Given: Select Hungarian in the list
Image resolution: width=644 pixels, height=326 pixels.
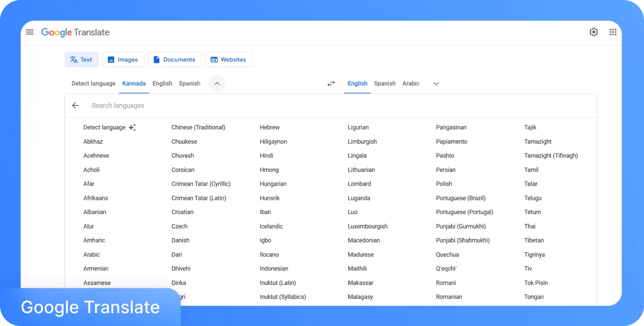Looking at the screenshot, I should [x=273, y=184].
